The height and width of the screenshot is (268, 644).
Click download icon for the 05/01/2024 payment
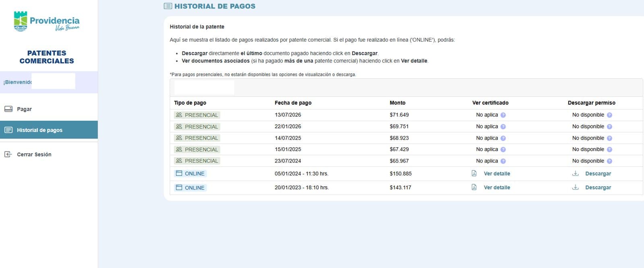click(x=576, y=173)
